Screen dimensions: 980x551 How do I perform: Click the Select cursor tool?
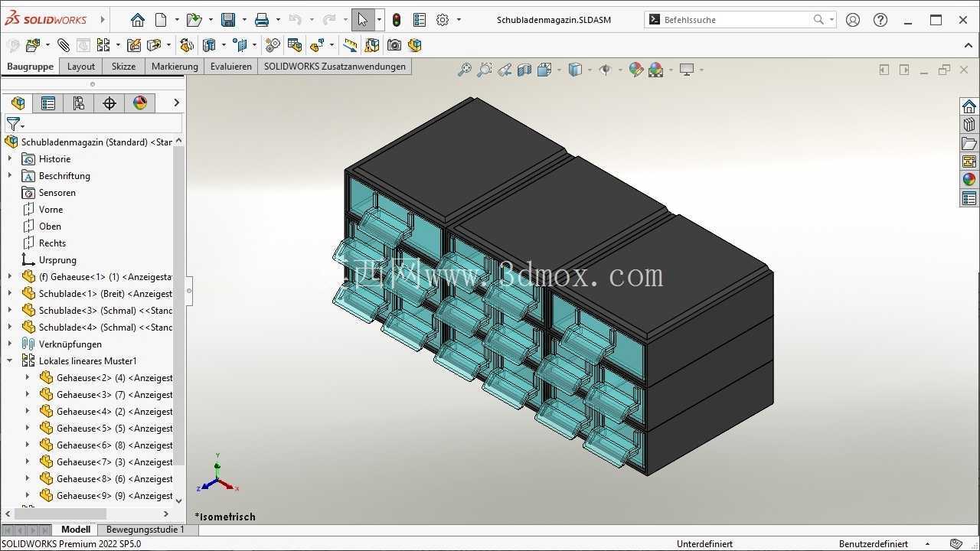tap(363, 20)
